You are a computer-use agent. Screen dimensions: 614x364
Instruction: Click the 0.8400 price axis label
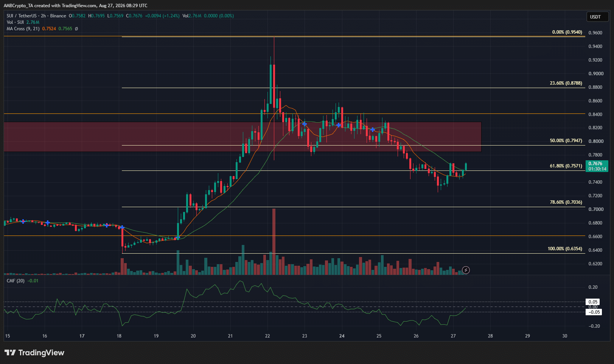pyautogui.click(x=595, y=115)
